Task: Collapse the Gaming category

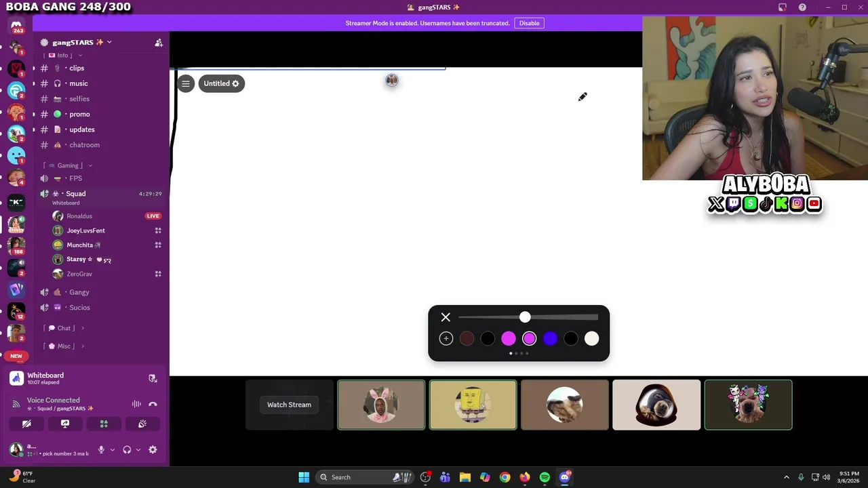Action: [68, 165]
